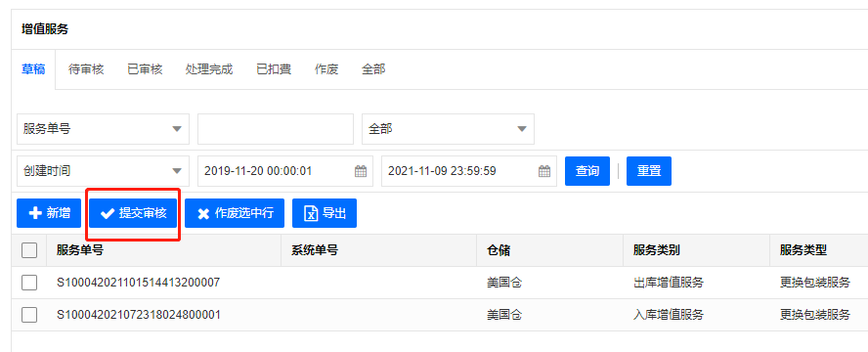Click service number S100042021101514413200007
Image resolution: width=868 pixels, height=352 pixels.
click(x=139, y=283)
